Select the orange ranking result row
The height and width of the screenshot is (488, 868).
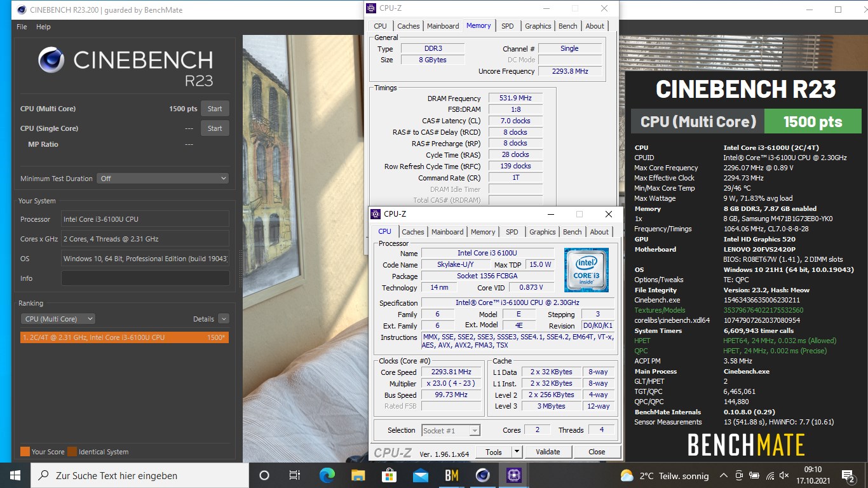(x=125, y=337)
